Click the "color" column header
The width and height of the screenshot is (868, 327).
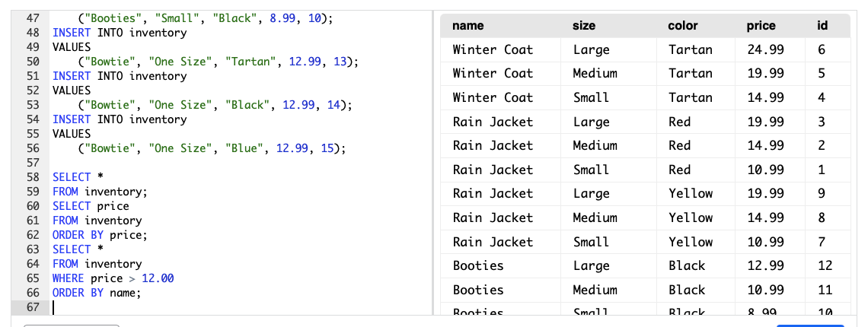682,26
